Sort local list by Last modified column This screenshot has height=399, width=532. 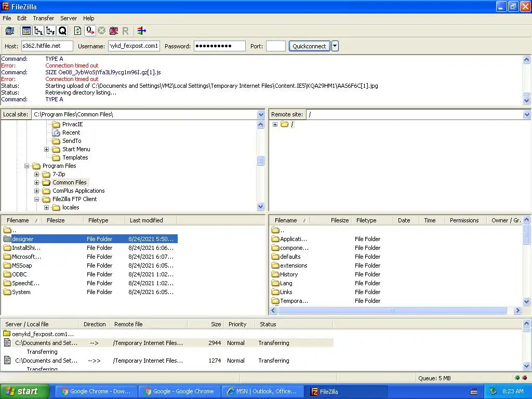tap(151, 220)
